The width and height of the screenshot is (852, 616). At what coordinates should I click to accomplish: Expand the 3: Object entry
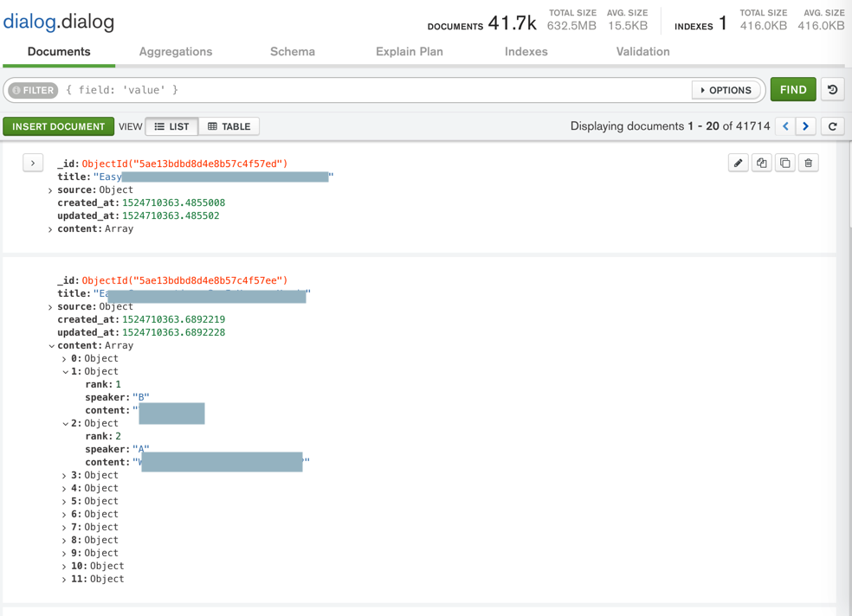pyautogui.click(x=64, y=476)
